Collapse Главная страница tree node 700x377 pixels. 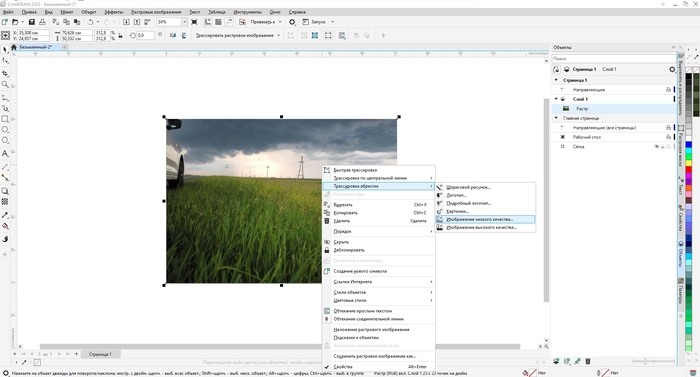click(x=556, y=118)
